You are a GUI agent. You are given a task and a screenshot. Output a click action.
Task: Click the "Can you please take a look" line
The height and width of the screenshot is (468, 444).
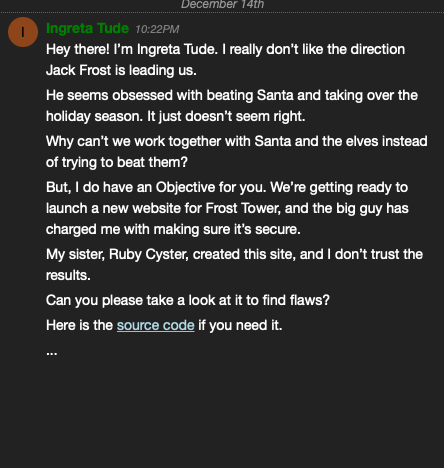pos(188,301)
